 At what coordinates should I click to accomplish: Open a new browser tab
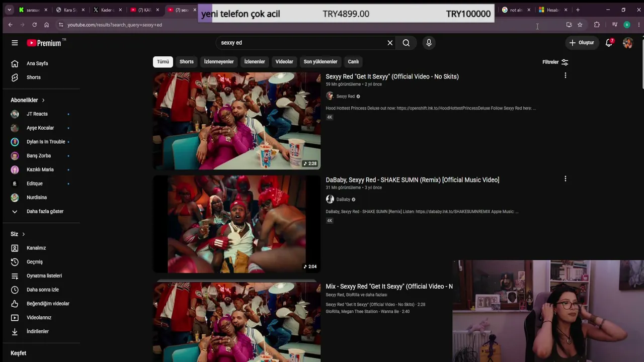pyautogui.click(x=578, y=10)
